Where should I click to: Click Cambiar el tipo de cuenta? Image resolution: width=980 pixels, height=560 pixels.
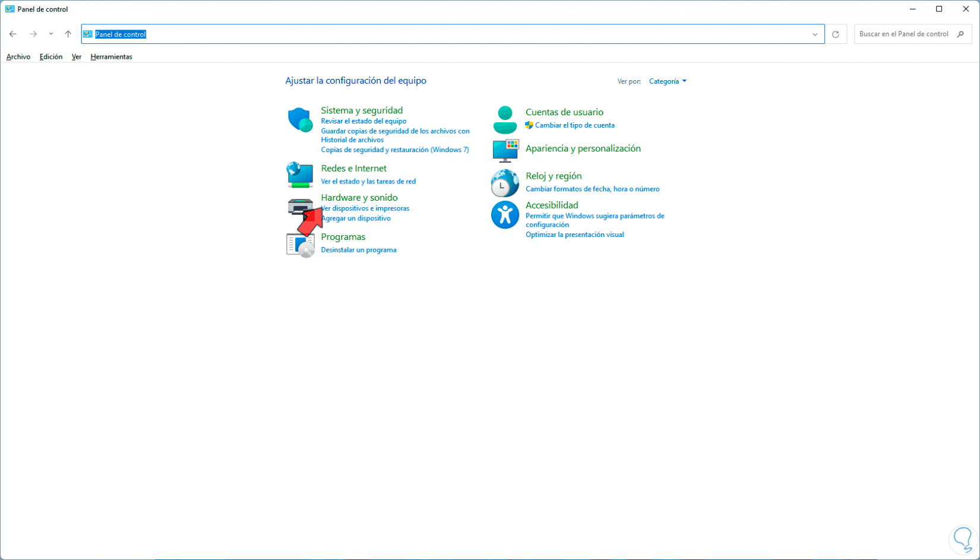575,125
